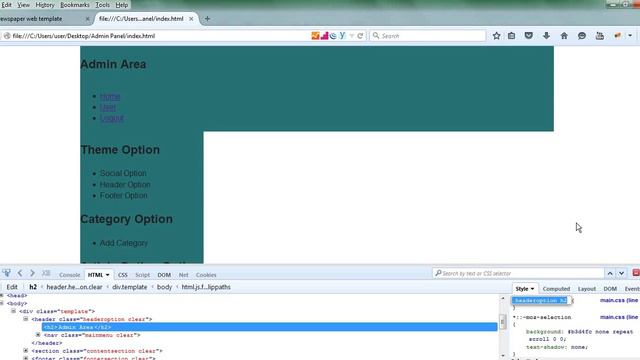Close the index.html browser tab

click(x=191, y=19)
